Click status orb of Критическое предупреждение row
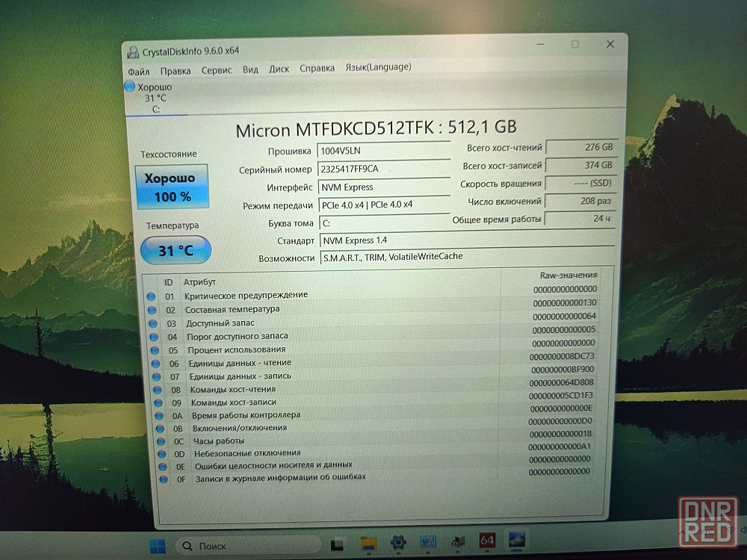 point(152,296)
